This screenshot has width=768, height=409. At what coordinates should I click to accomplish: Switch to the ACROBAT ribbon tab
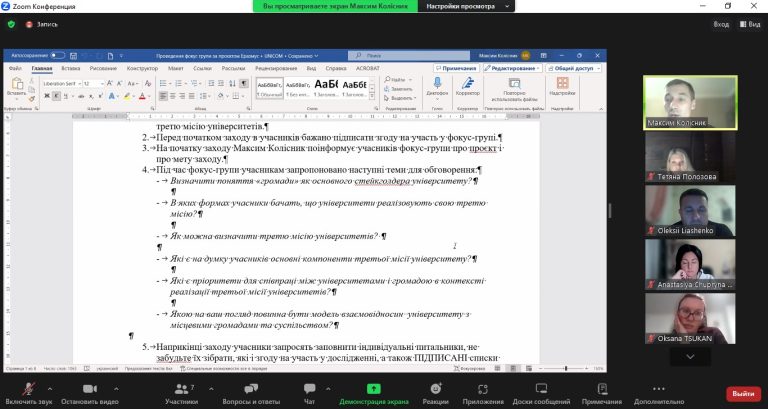click(367, 69)
